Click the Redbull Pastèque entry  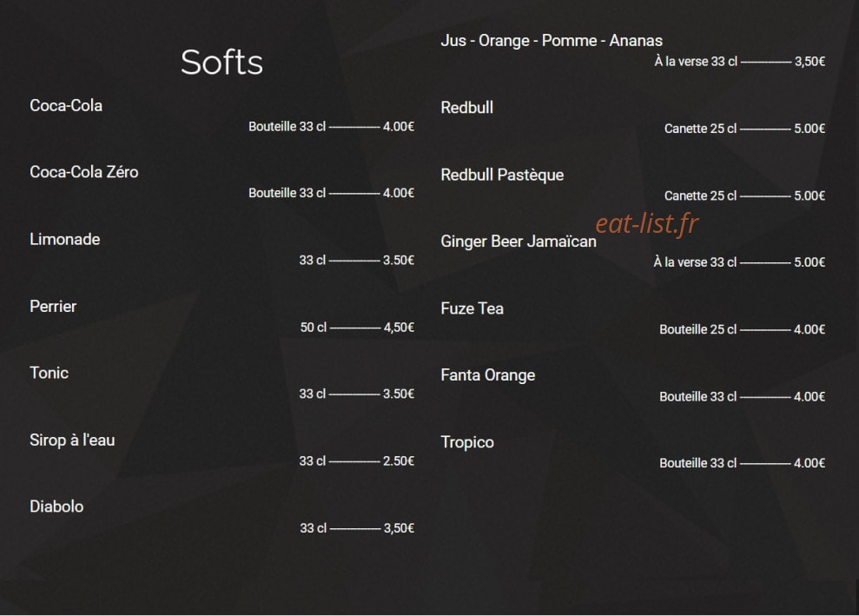click(x=502, y=175)
